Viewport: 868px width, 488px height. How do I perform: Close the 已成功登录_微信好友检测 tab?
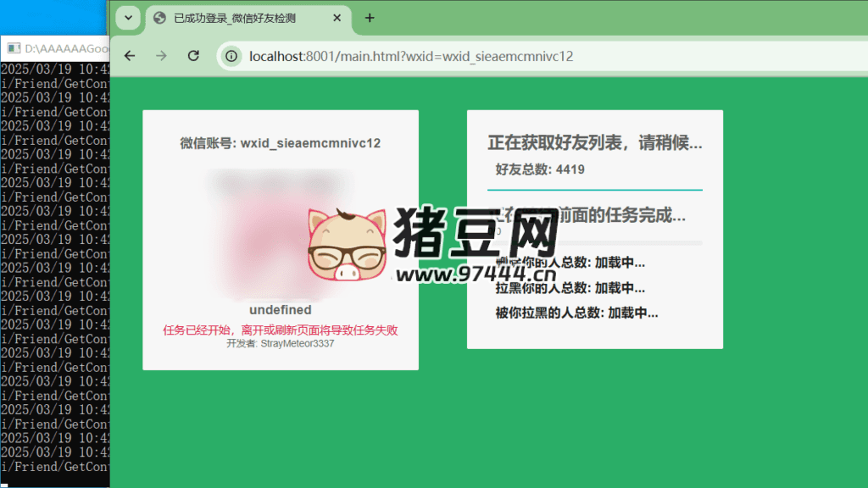coord(337,18)
